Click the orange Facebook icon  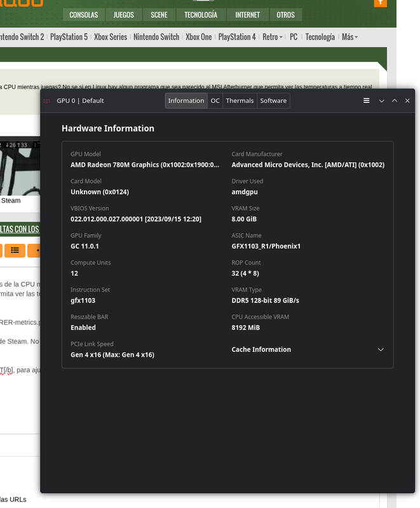381,3
